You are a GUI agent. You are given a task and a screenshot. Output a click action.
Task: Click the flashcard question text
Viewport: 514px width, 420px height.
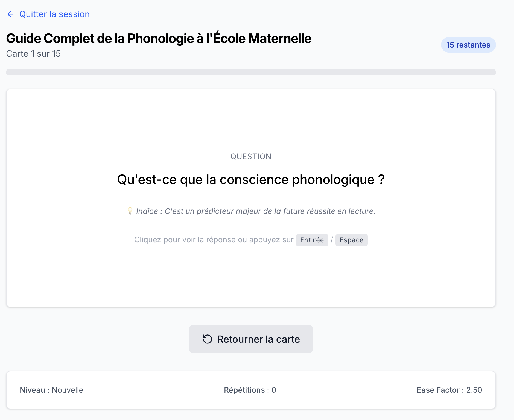[251, 180]
